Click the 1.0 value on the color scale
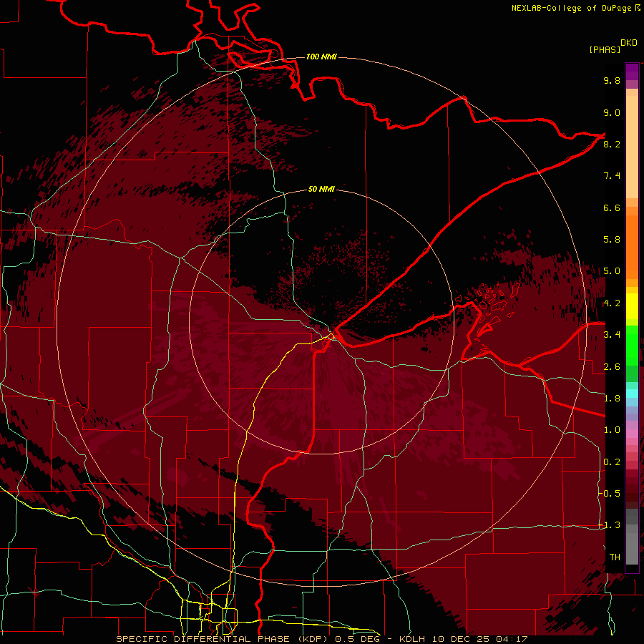 [x=612, y=430]
